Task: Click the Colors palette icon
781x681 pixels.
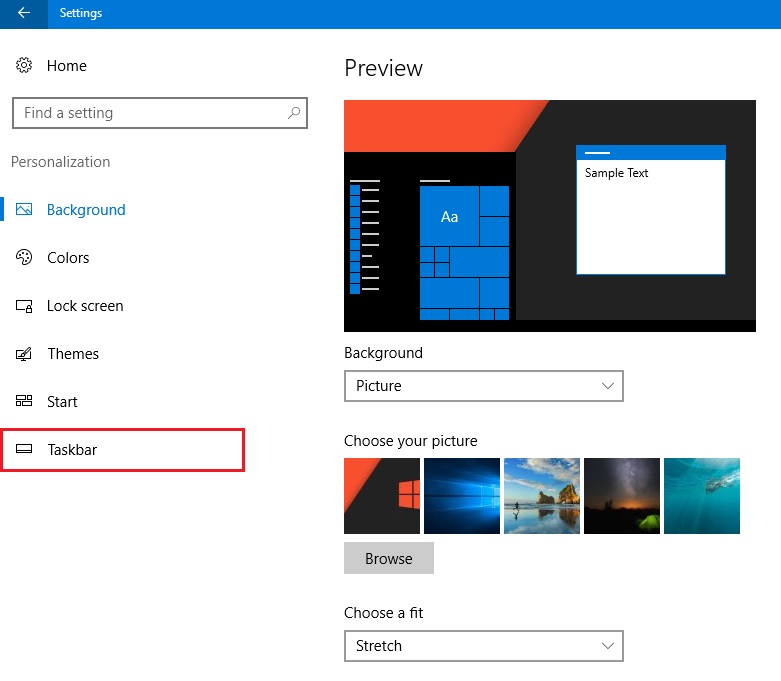Action: 25,258
